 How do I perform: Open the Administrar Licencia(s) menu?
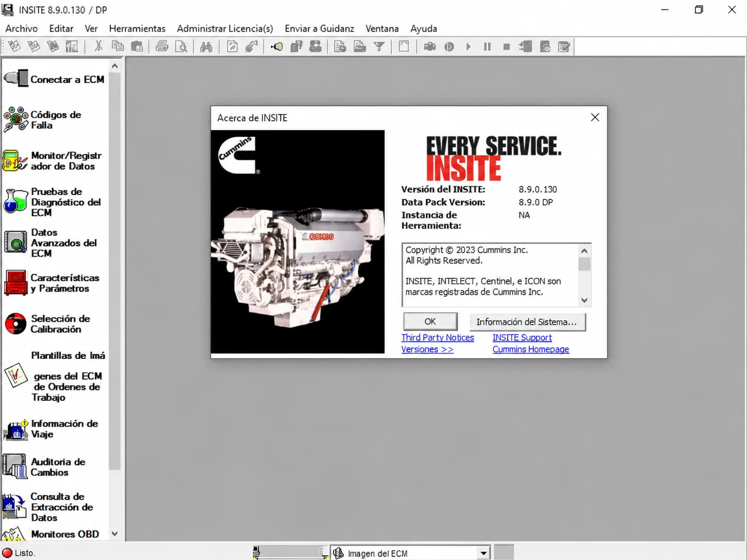pos(225,28)
